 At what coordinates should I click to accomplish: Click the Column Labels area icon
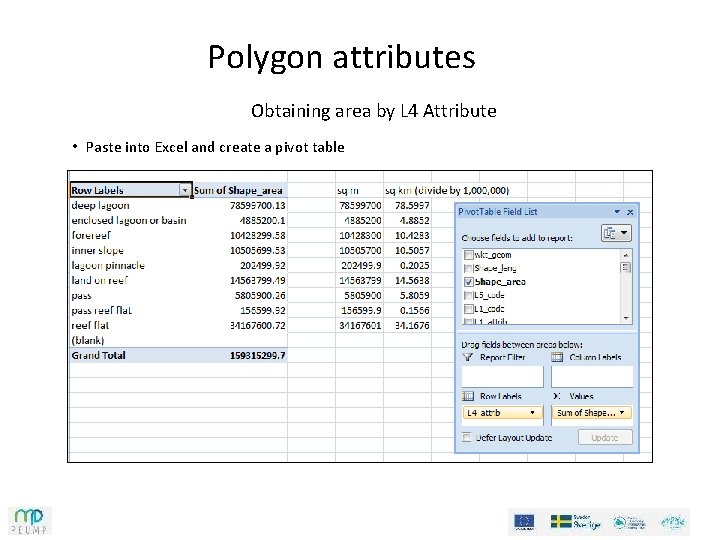coord(557,357)
